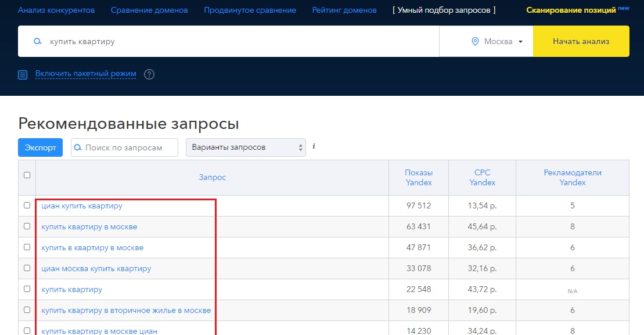
Task: Open Сканирование позиций new tab
Action: [x=578, y=10]
